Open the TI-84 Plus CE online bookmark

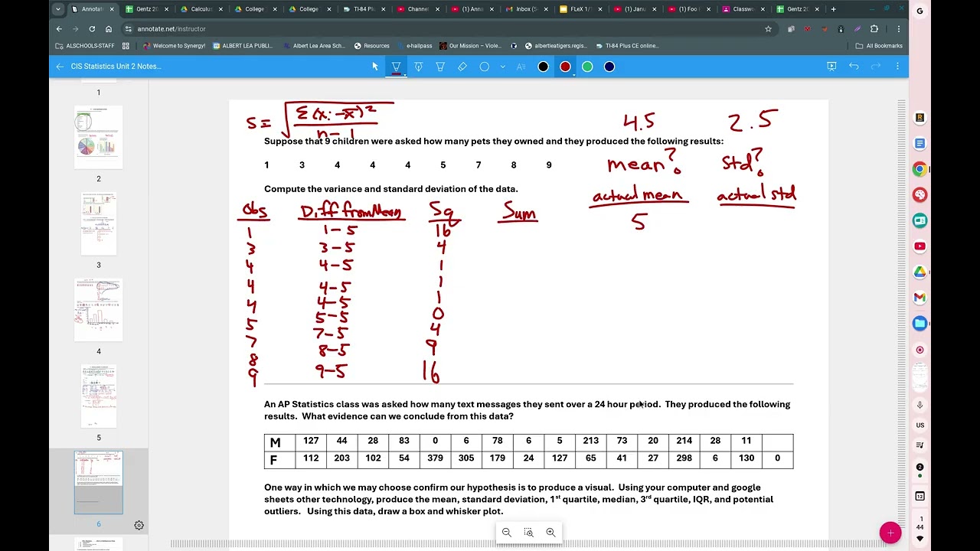pyautogui.click(x=626, y=46)
